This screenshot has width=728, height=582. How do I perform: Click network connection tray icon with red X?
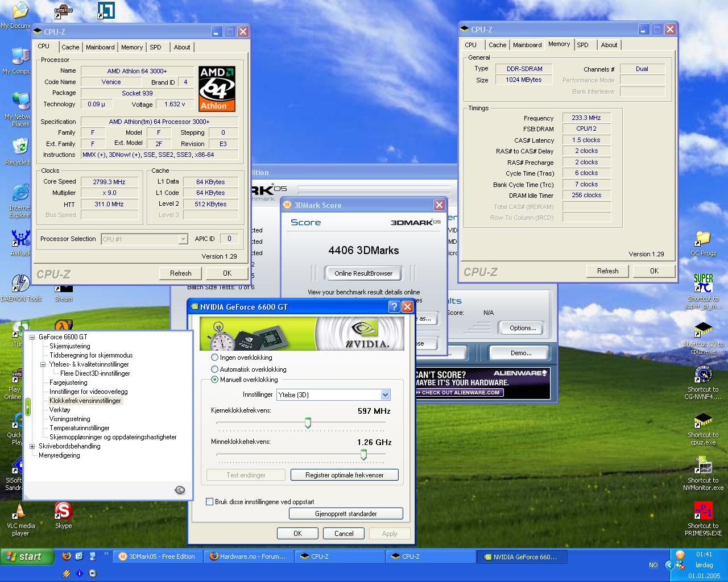[680, 565]
